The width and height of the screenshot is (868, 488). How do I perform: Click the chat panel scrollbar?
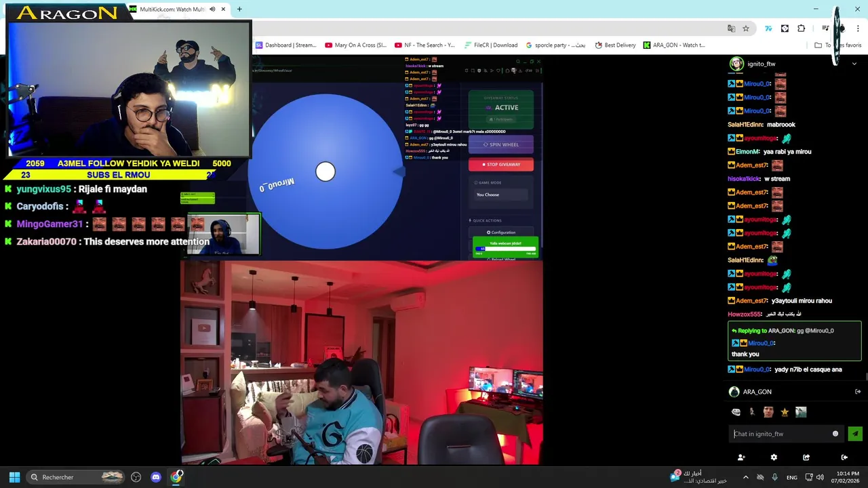click(x=865, y=375)
